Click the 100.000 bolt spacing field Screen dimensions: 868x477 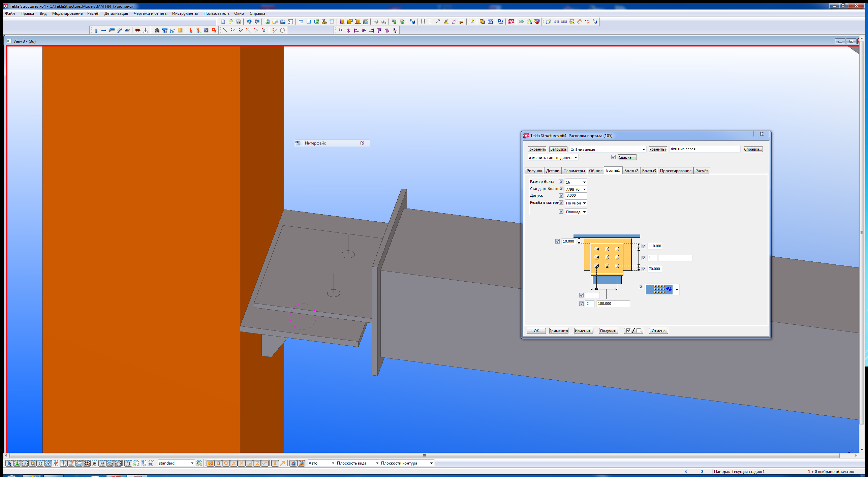click(613, 304)
